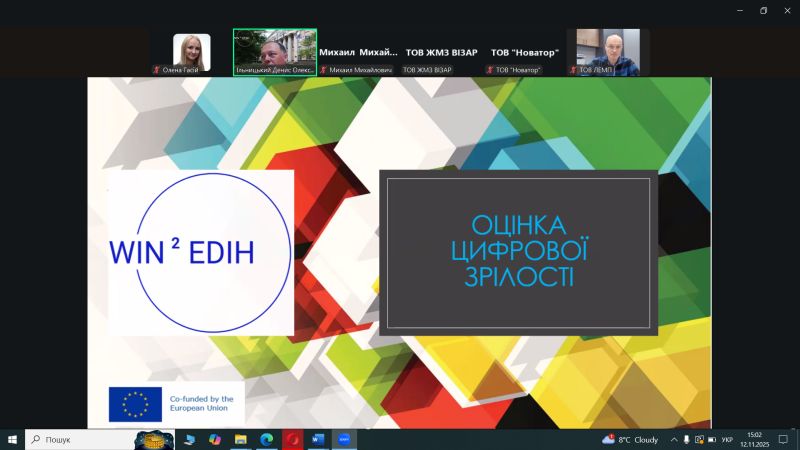Select Олена Гасій's video thumbnail
Screen dimensions: 800x450
coord(191,52)
